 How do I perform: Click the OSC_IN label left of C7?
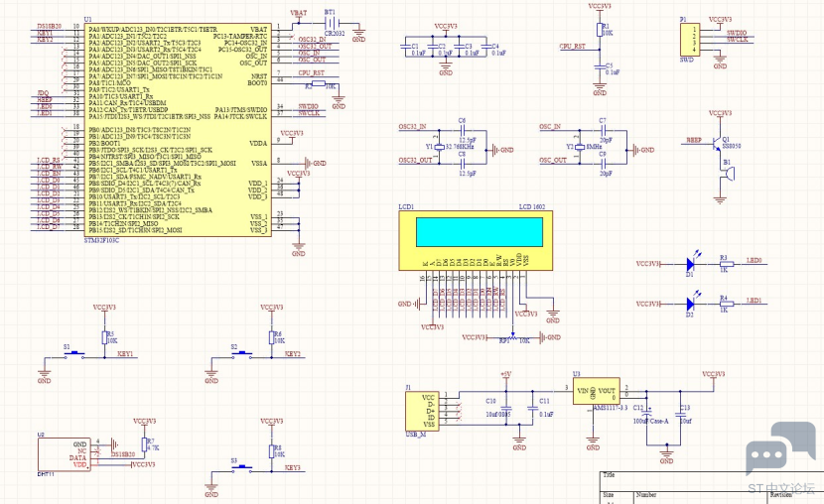550,127
